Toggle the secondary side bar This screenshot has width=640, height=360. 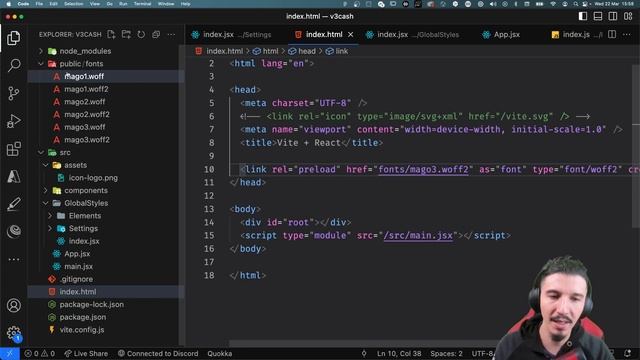[613, 16]
